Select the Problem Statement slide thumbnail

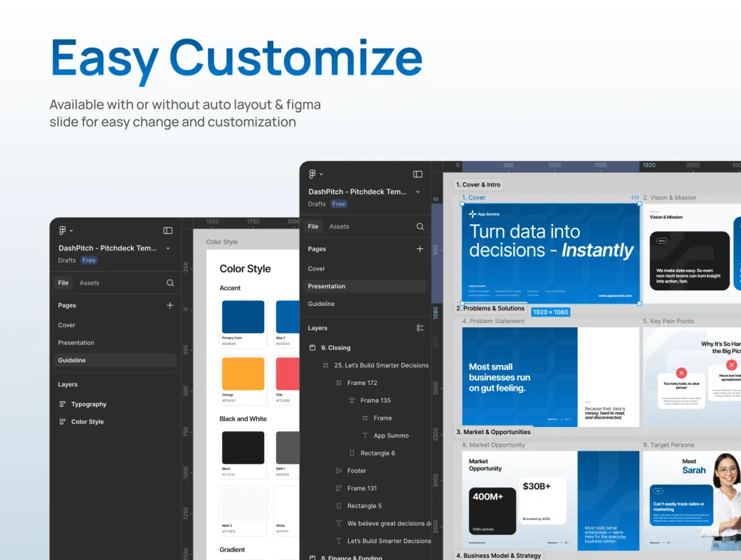coord(519,376)
